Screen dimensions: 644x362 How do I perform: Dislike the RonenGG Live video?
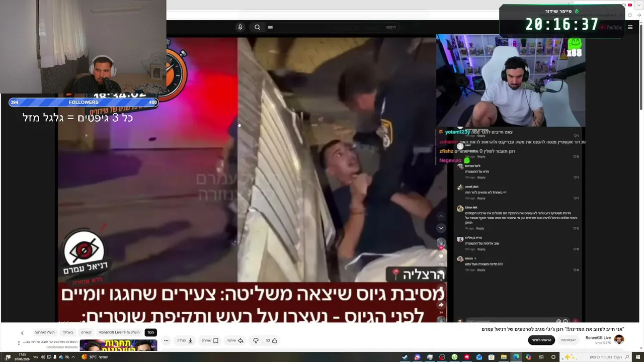[x=256, y=340]
